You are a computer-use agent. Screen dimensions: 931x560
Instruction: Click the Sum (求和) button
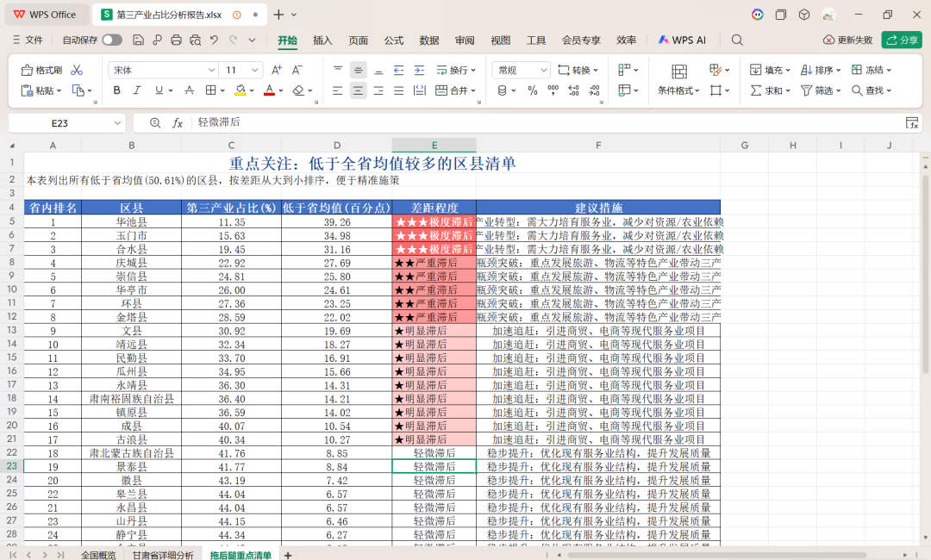click(x=770, y=90)
